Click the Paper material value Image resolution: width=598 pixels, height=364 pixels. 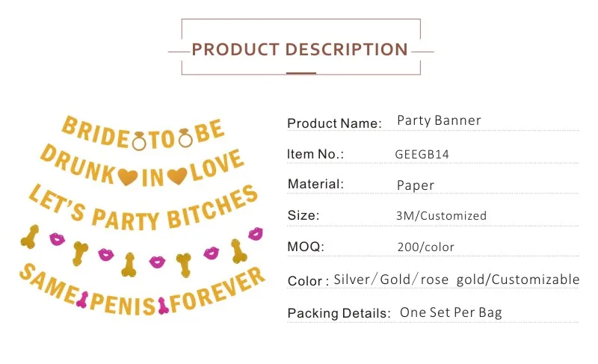[x=416, y=185]
